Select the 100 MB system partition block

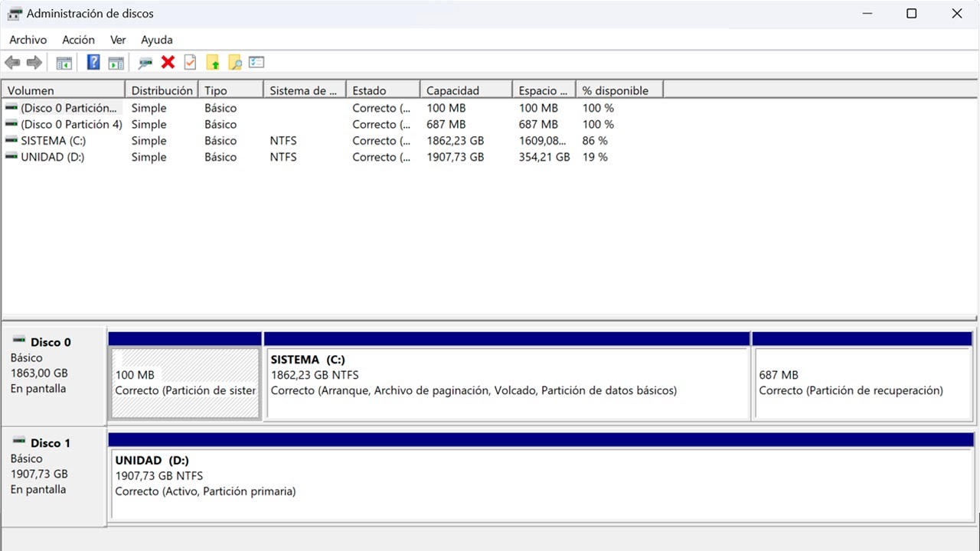pos(185,383)
